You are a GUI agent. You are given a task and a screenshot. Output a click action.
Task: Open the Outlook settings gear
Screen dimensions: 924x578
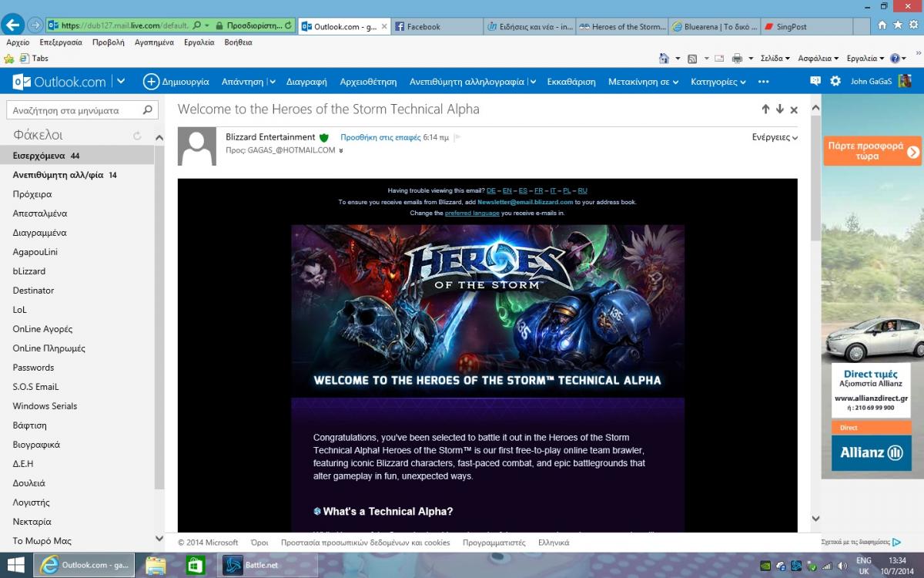click(x=835, y=81)
